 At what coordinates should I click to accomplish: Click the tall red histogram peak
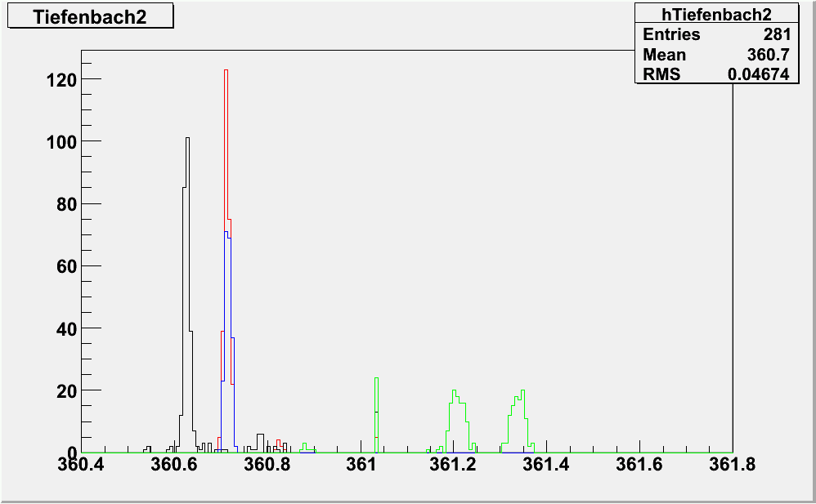coord(226,74)
